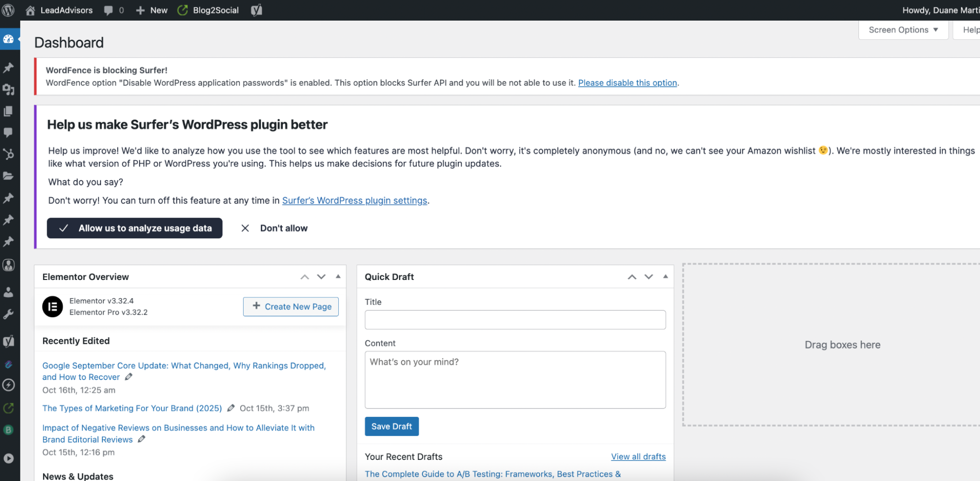This screenshot has width=980, height=481.
Task: Move Elementor Overview box down
Action: 321,277
